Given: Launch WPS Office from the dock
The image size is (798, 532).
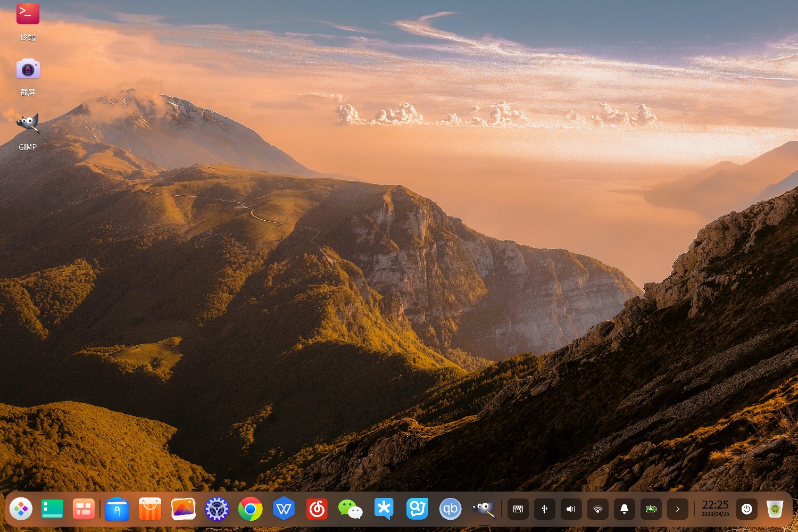Looking at the screenshot, I should (x=284, y=509).
